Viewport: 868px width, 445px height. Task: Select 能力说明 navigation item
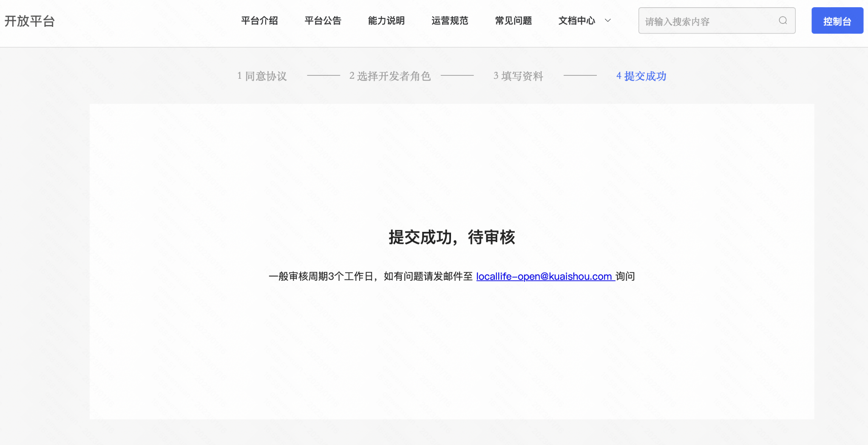point(386,20)
